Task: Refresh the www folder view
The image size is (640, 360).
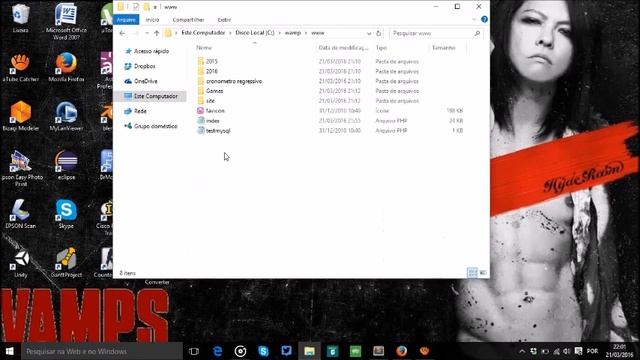Action: point(378,33)
